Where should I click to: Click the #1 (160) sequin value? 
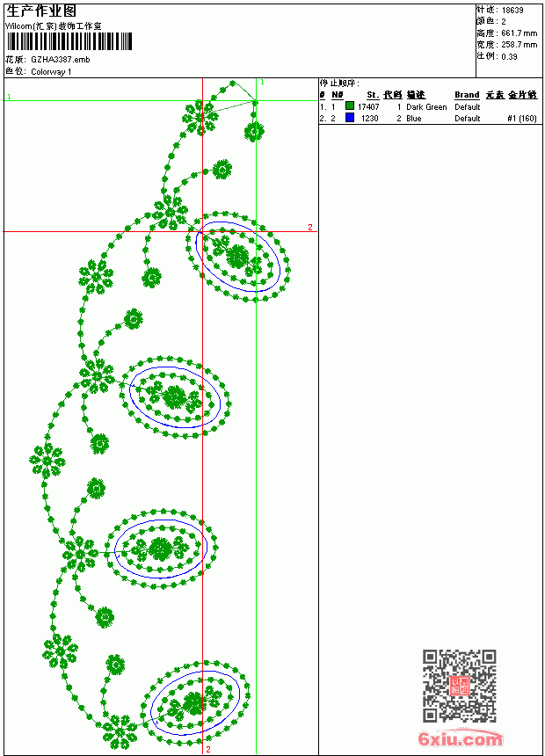522,118
